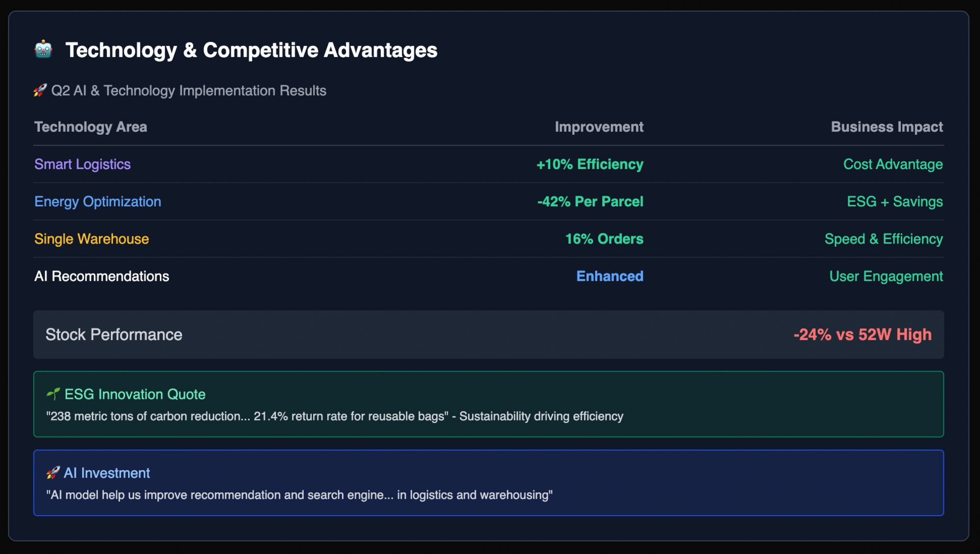Click AI Recommendations row label
The image size is (980, 554).
(102, 276)
